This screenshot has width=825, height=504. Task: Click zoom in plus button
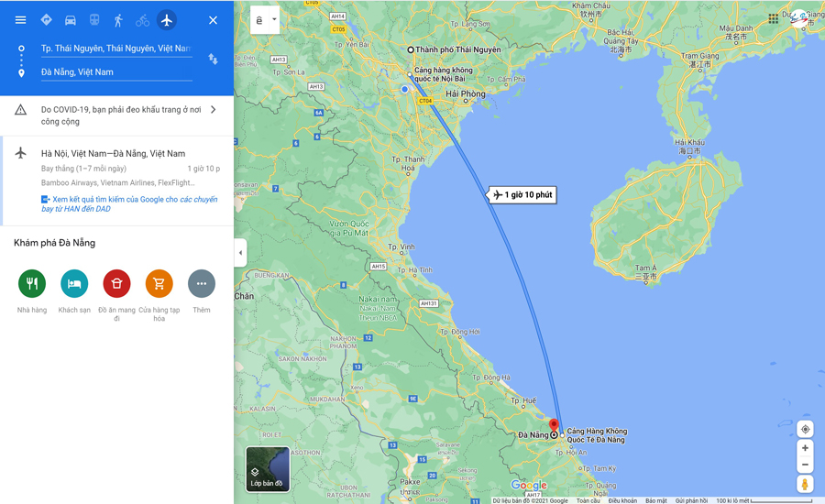(x=805, y=448)
